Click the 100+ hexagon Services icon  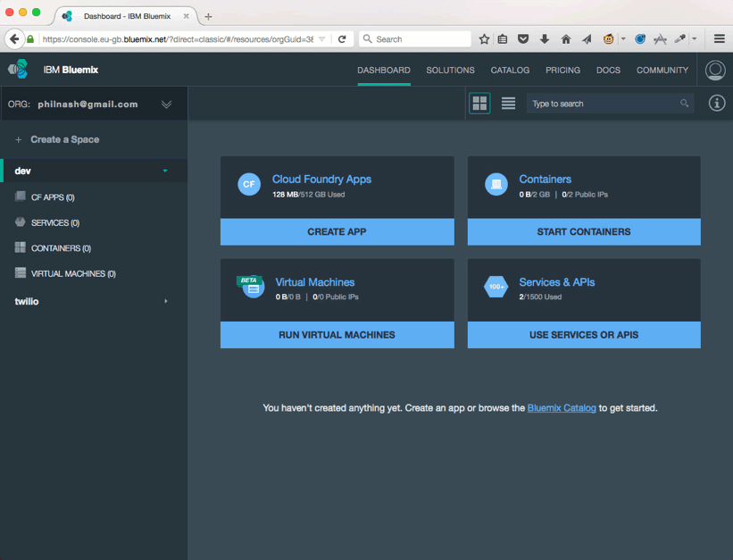pyautogui.click(x=496, y=287)
